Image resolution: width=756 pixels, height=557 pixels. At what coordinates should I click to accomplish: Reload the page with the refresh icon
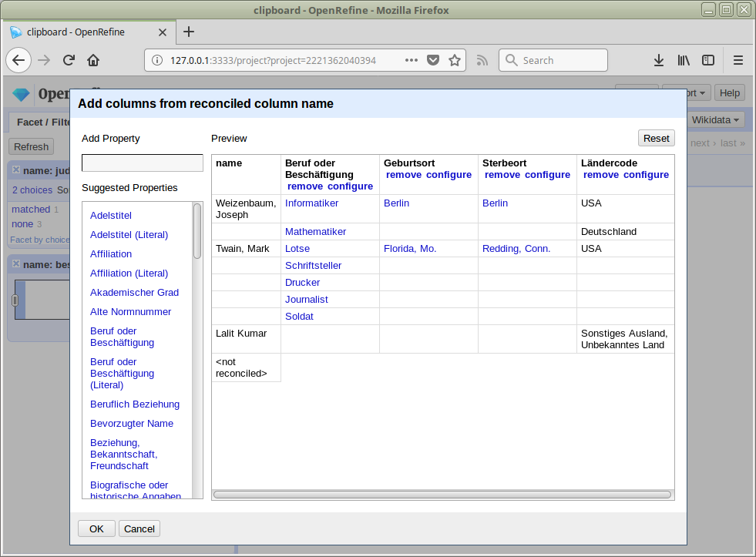[x=69, y=60]
